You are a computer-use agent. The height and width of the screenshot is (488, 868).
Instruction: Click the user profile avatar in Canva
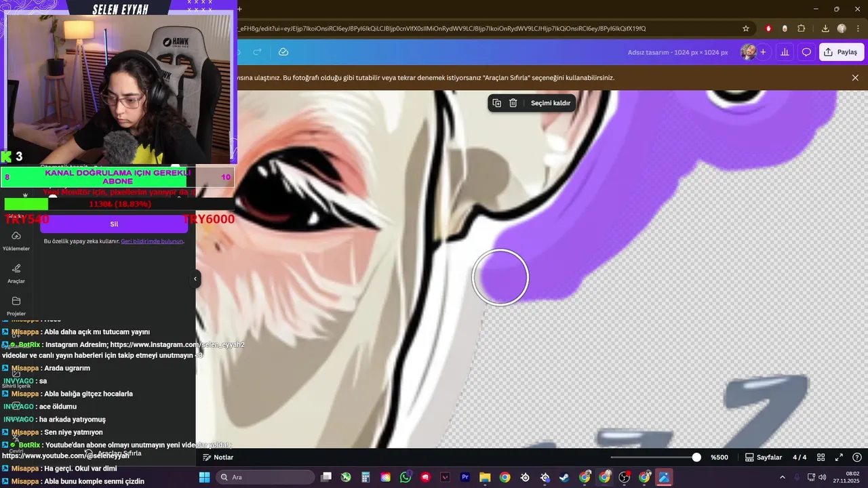[749, 52]
